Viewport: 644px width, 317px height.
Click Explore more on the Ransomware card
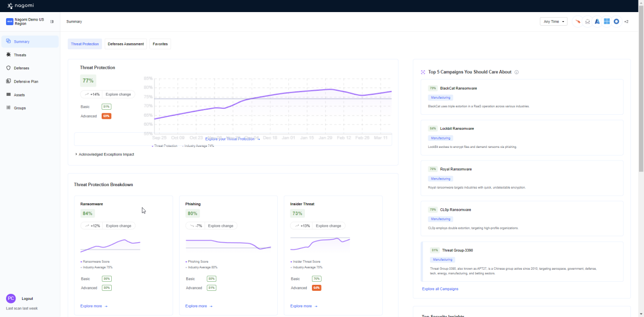[94, 306]
